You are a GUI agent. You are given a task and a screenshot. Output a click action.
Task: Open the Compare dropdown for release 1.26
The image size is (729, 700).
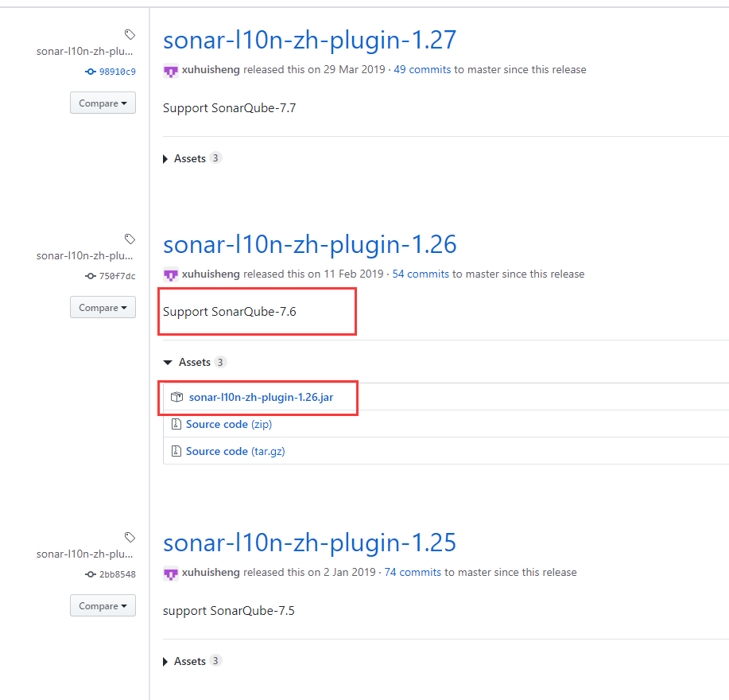coord(103,307)
